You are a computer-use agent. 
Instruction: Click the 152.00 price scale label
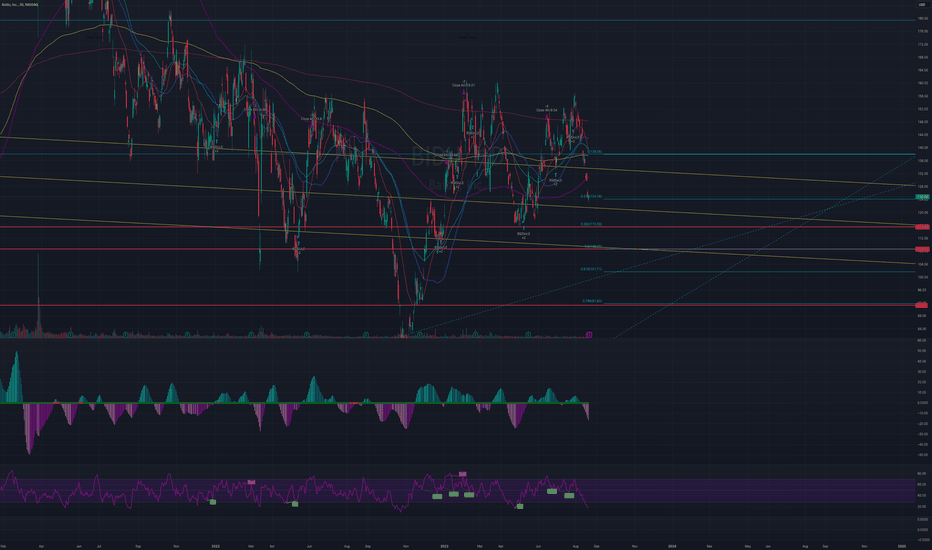pyautogui.click(x=922, y=109)
